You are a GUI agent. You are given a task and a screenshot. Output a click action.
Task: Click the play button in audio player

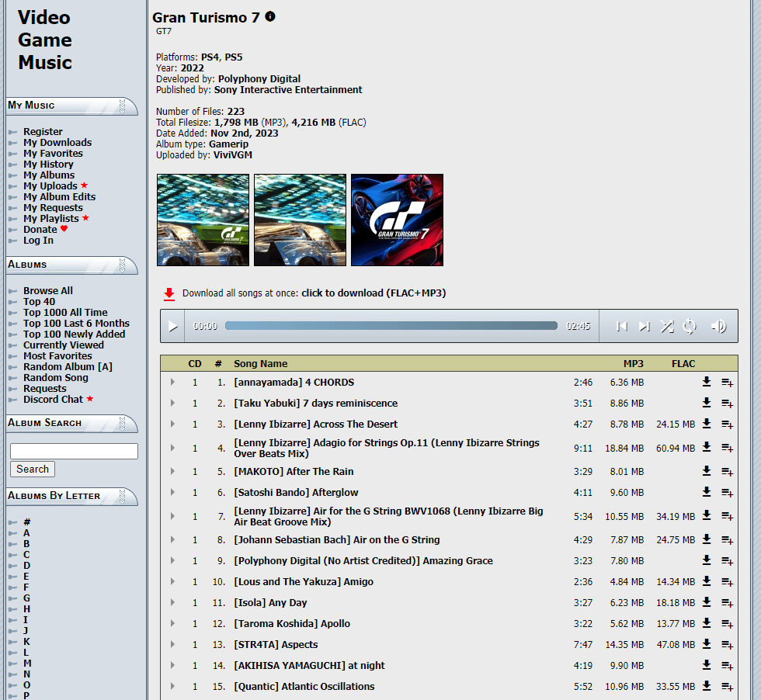click(173, 327)
